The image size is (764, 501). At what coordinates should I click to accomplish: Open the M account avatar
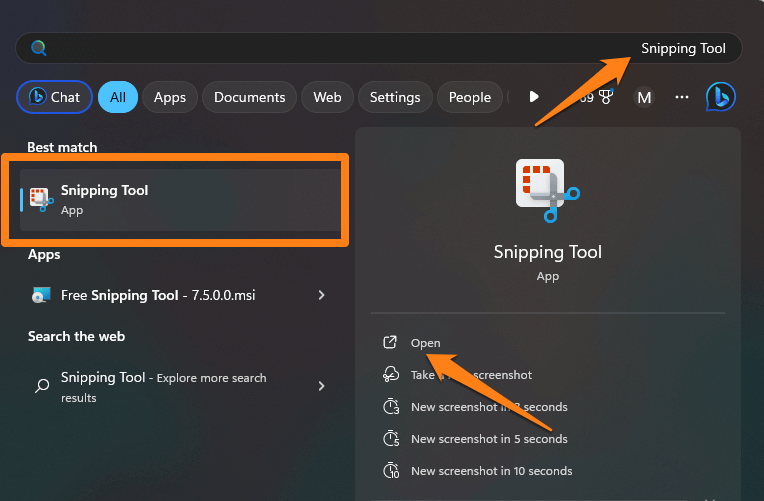coord(644,97)
